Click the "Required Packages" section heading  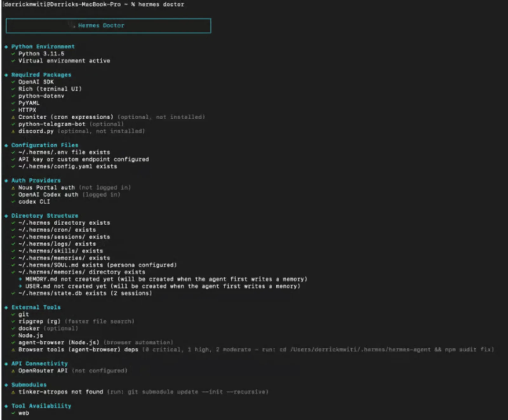[41, 75]
